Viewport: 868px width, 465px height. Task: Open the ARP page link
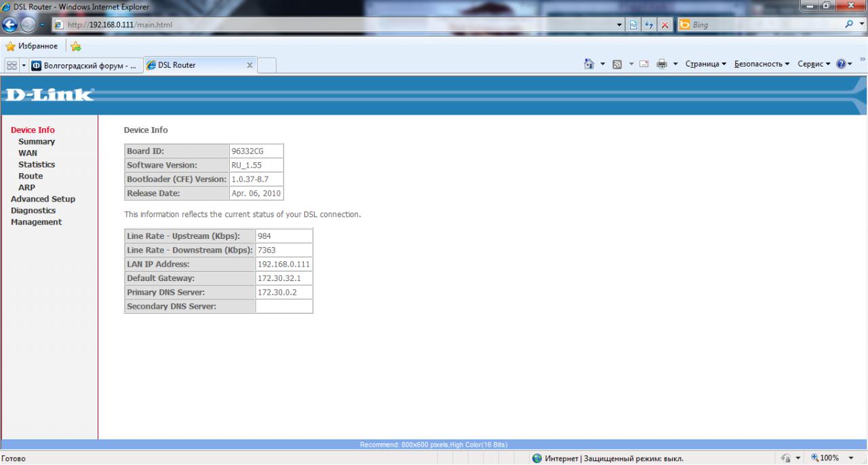pos(26,188)
